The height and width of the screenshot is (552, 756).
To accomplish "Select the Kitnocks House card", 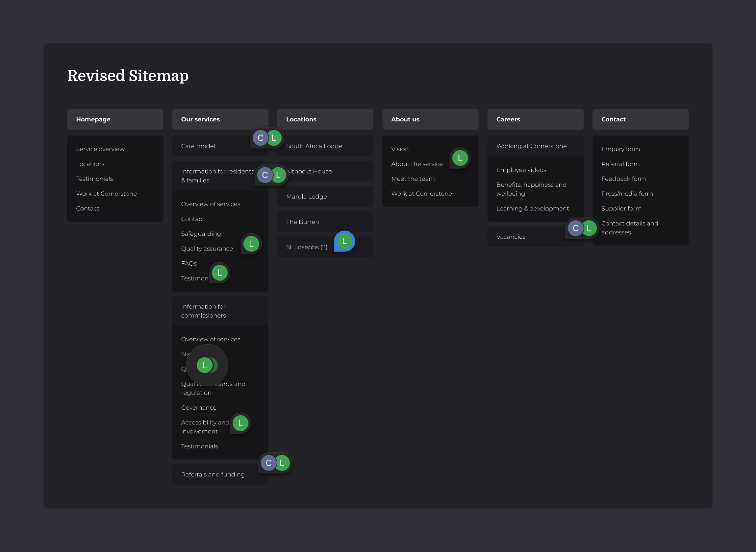I will click(x=325, y=171).
